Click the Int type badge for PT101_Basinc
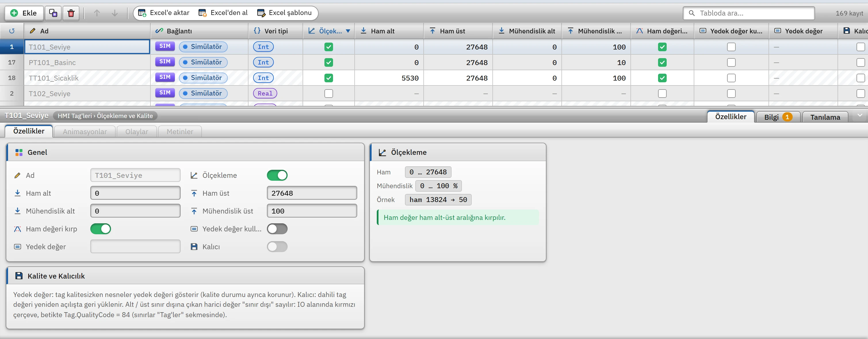Viewport: 868px width, 339px height. pos(263,62)
